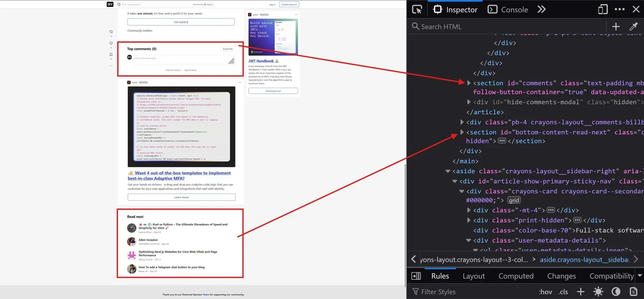Open the Rules panel tab
The image size is (644, 299).
pyautogui.click(x=440, y=276)
